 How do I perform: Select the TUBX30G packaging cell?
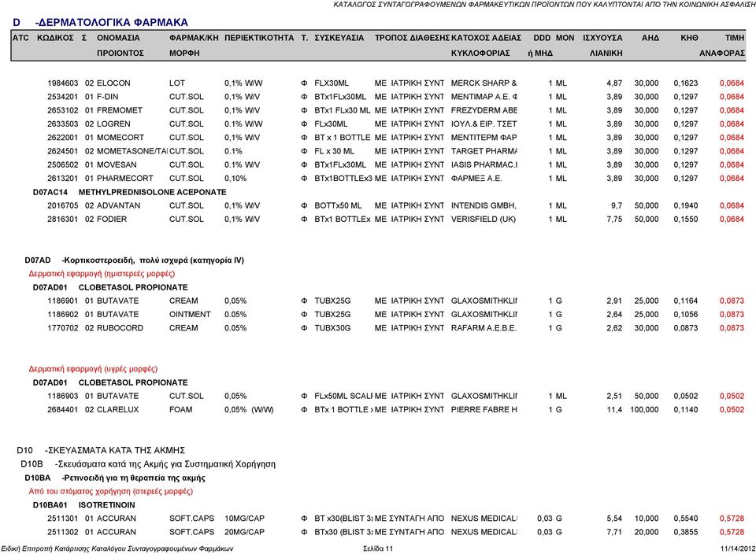[332, 328]
